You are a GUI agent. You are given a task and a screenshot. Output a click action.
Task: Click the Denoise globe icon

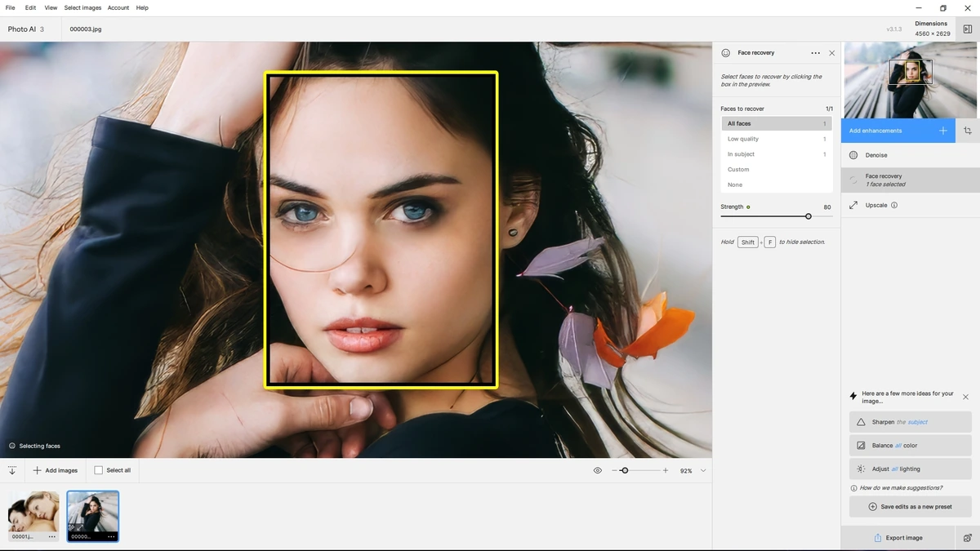click(853, 155)
